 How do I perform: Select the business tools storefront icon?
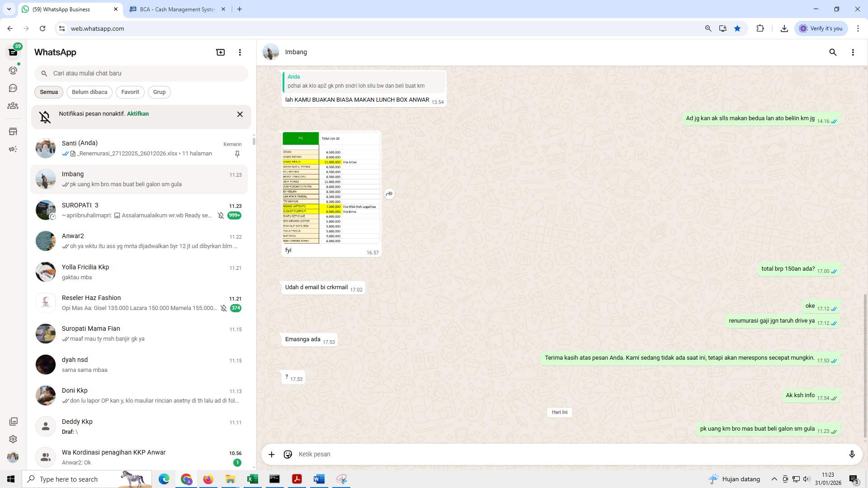13,131
